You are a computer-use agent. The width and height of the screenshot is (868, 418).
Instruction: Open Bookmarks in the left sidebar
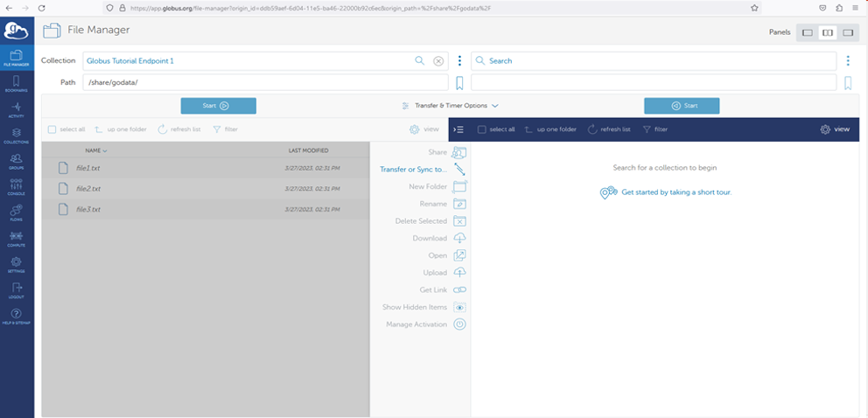point(17,83)
